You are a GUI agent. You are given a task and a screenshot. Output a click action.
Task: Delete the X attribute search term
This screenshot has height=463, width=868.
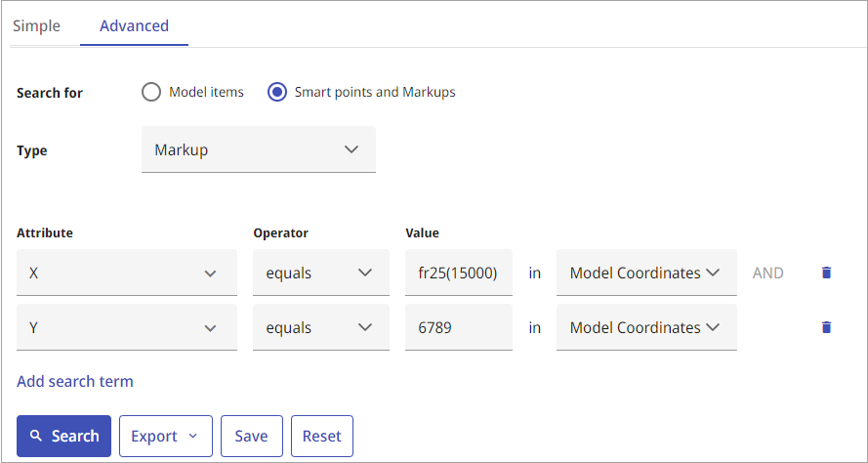tap(826, 273)
